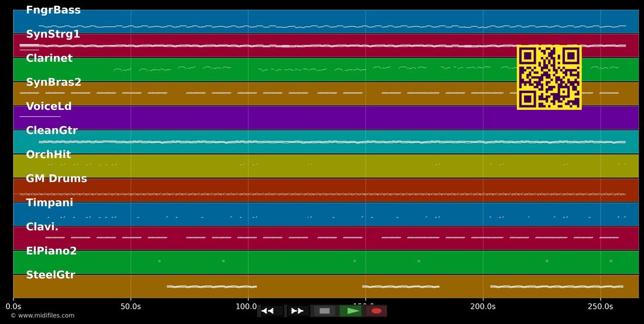
Task: Open the www.midifiles.com copyright link
Action: coord(43,316)
